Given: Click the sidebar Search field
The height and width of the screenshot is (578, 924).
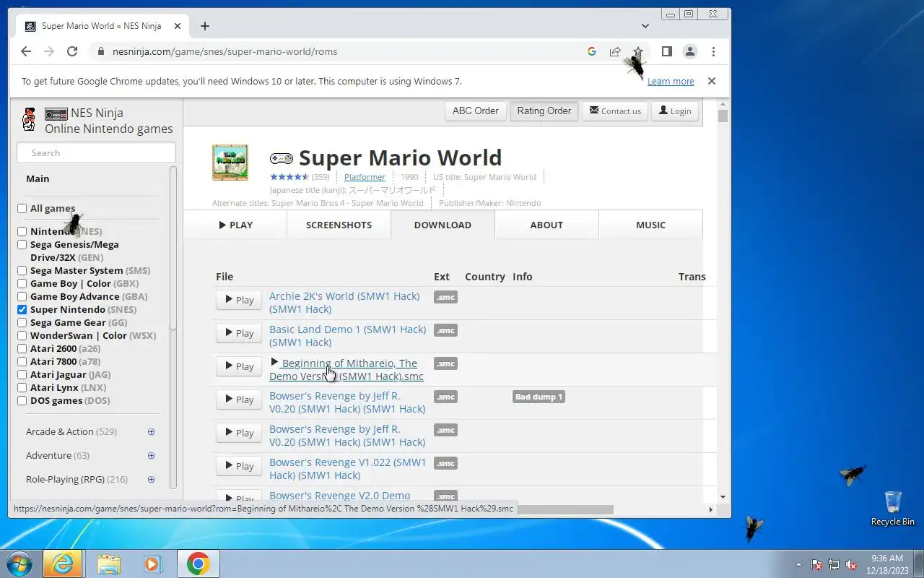Looking at the screenshot, I should 96,153.
